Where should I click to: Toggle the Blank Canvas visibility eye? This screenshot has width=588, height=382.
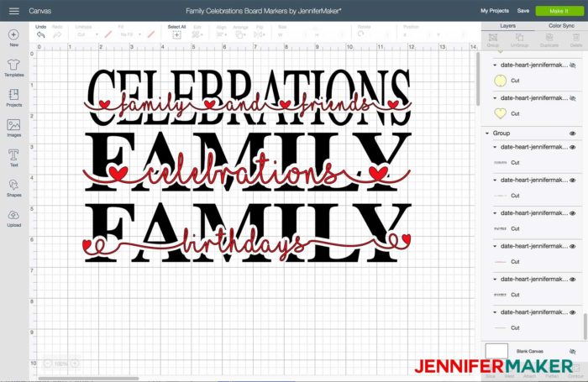573,351
